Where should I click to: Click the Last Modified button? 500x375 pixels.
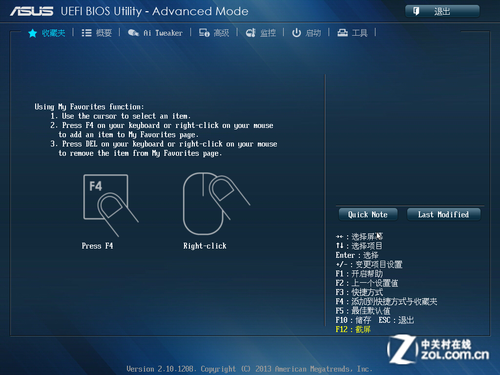[x=444, y=214]
